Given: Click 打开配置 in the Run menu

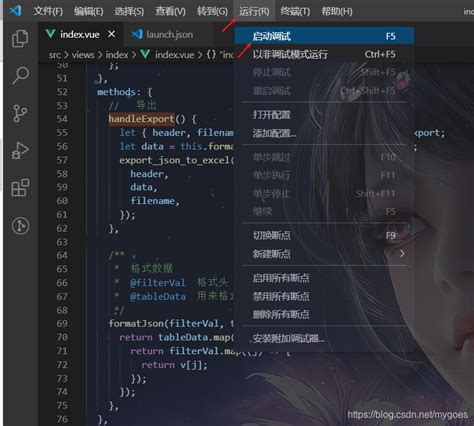Looking at the screenshot, I should coord(324,115).
